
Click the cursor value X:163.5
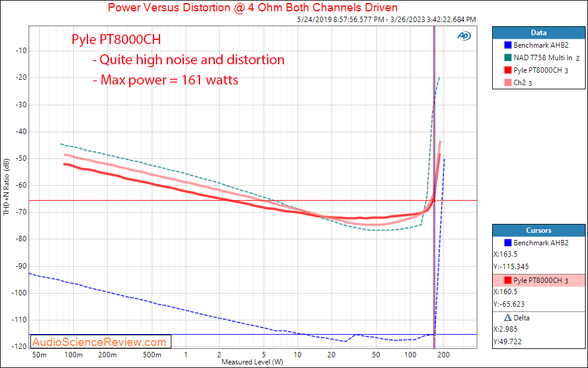click(x=505, y=254)
